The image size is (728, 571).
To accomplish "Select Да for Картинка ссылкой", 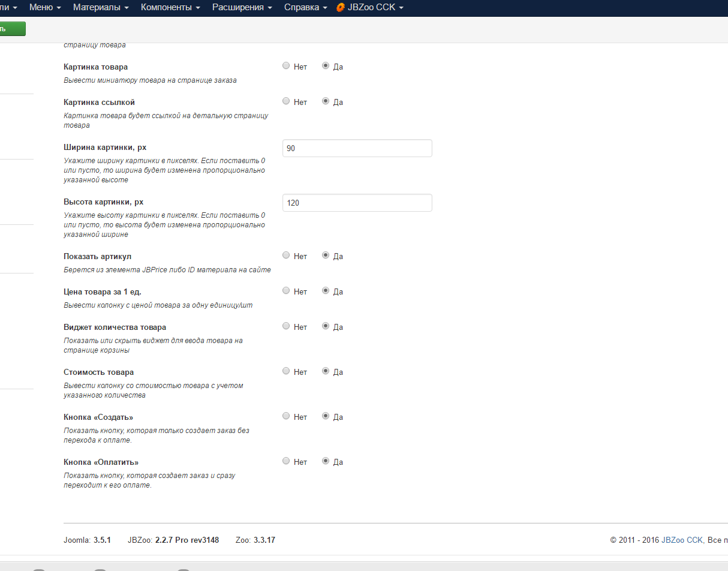I will [326, 101].
